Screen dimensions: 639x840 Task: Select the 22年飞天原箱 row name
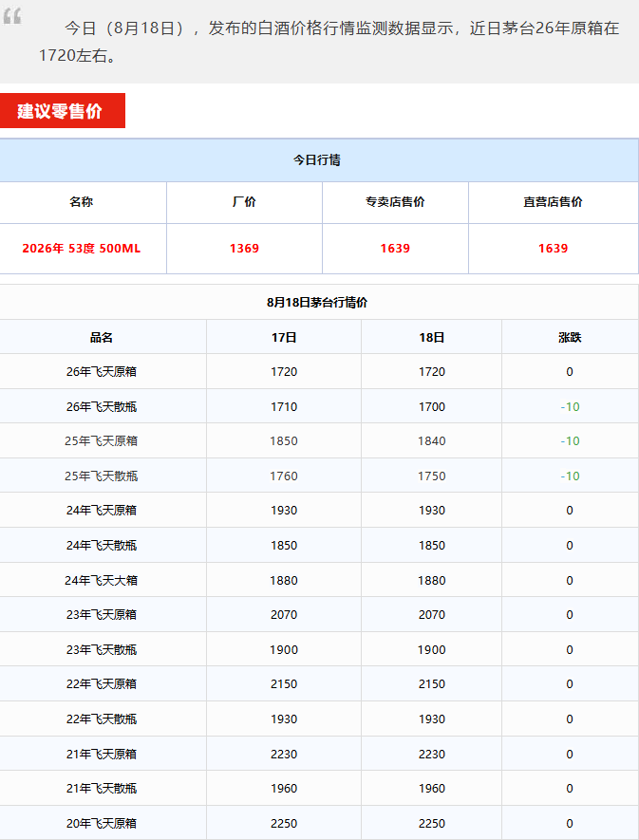(102, 684)
